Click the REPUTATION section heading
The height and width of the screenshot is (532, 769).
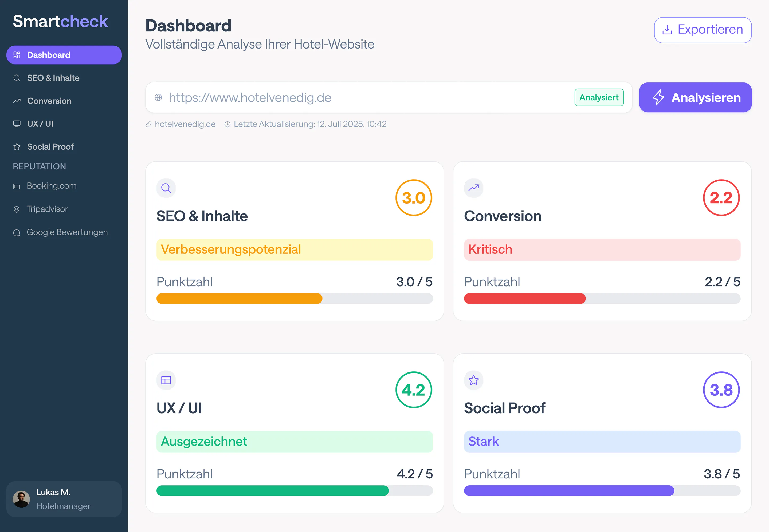click(39, 166)
